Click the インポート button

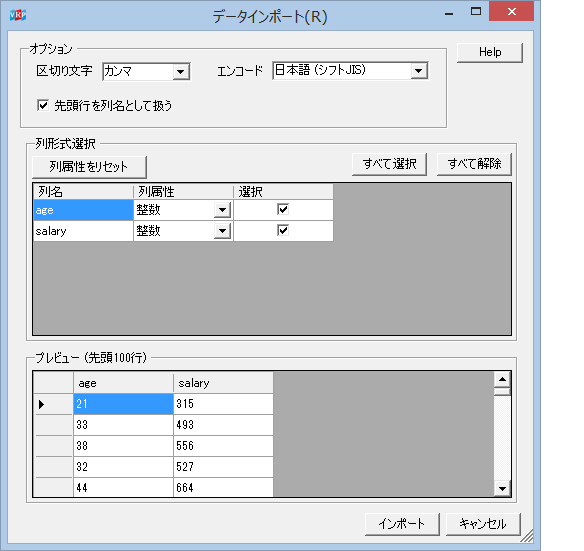coord(402,524)
